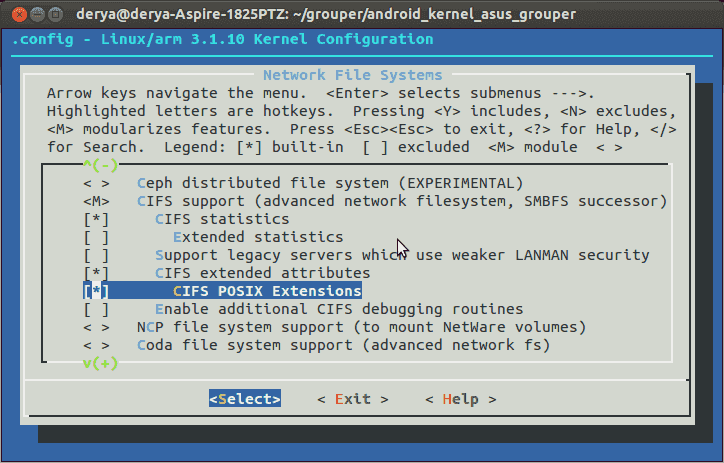Screen dimensions: 724x463
Task: Select the CIFS POSIX Extensions label
Action: 267,291
